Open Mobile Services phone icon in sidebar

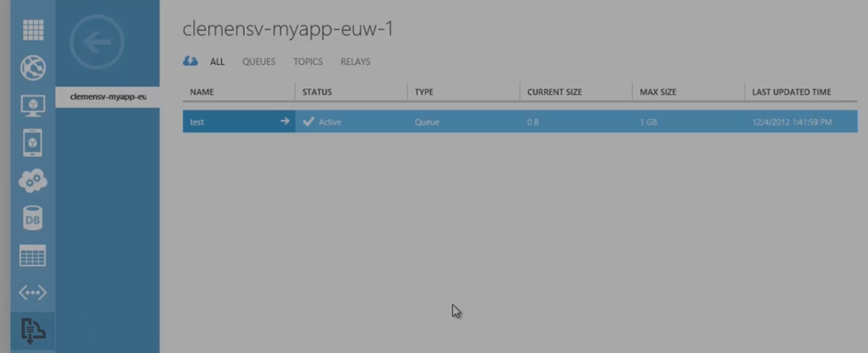pos(33,143)
